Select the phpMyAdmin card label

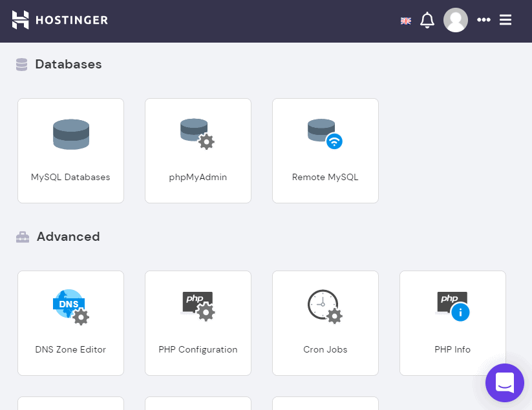(x=198, y=177)
